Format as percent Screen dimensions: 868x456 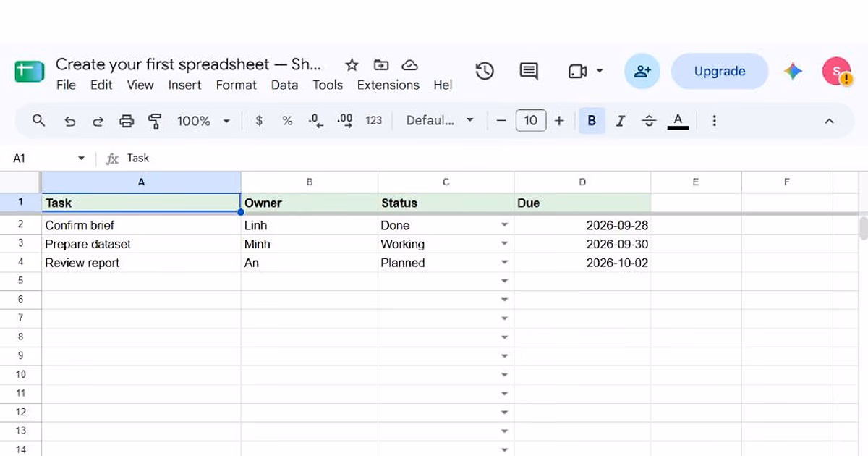pos(287,121)
